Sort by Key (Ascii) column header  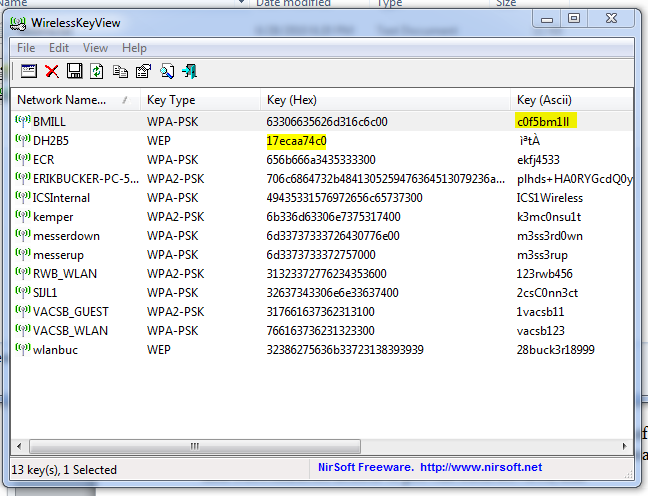(x=572, y=100)
